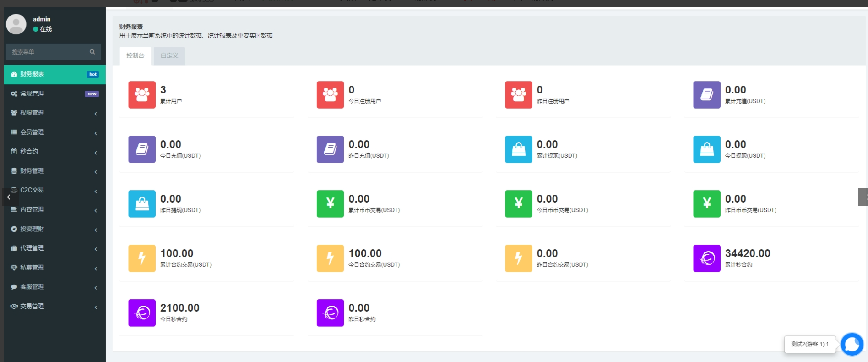Open 常规管理 in the sidebar
The height and width of the screenshot is (362, 868).
(53, 93)
